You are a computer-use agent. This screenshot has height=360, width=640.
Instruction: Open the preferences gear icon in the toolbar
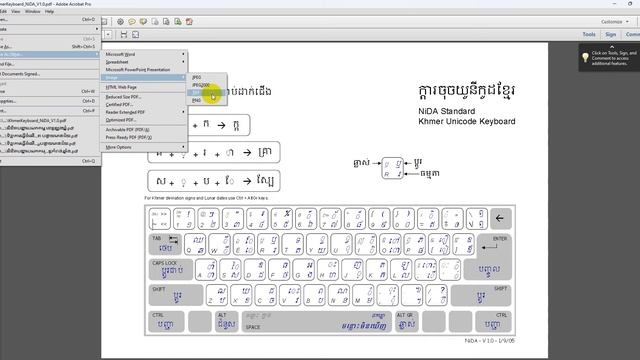tap(120, 22)
